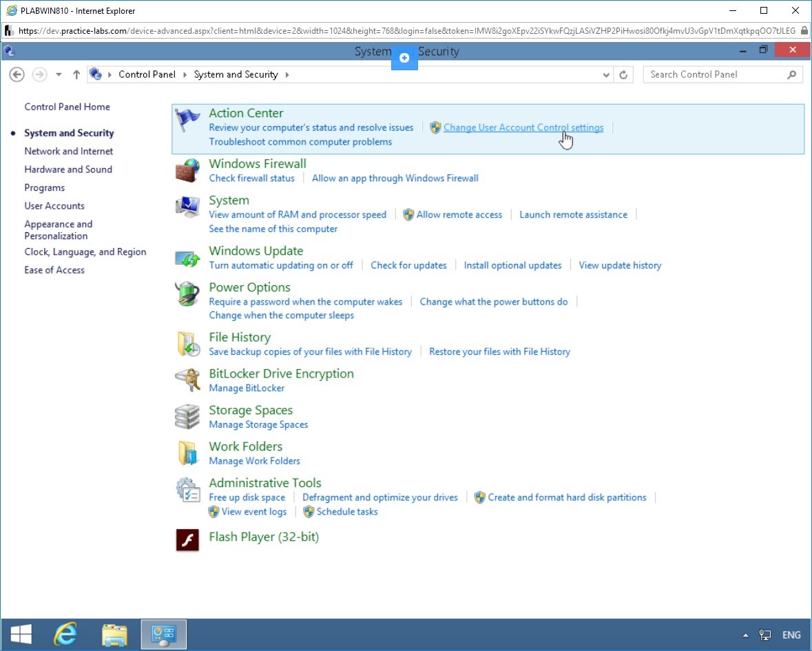Viewport: 812px width, 651px height.
Task: Open the Windows Start button
Action: click(21, 634)
